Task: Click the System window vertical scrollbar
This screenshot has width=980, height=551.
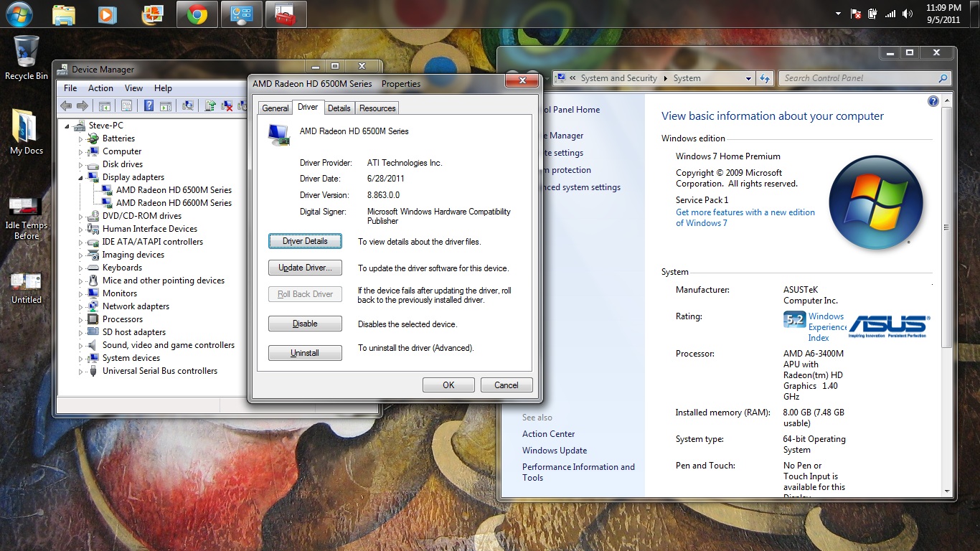Action: [947, 294]
